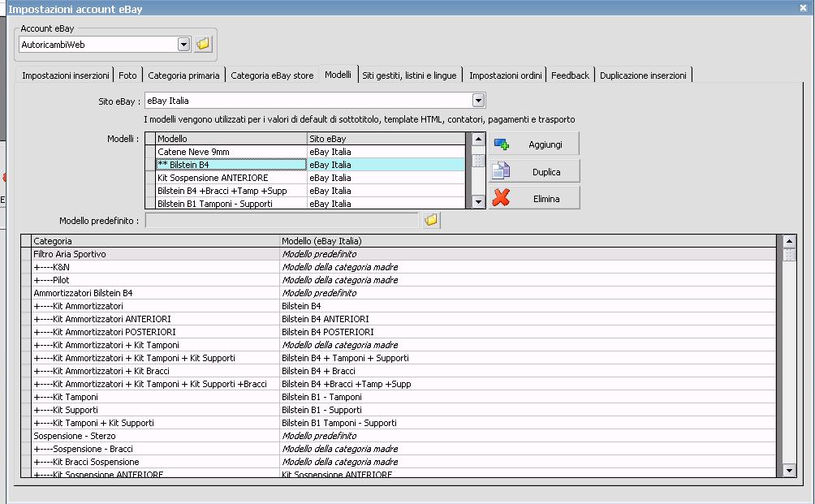Select Sospensione - Bracci subcategory row

(398, 449)
